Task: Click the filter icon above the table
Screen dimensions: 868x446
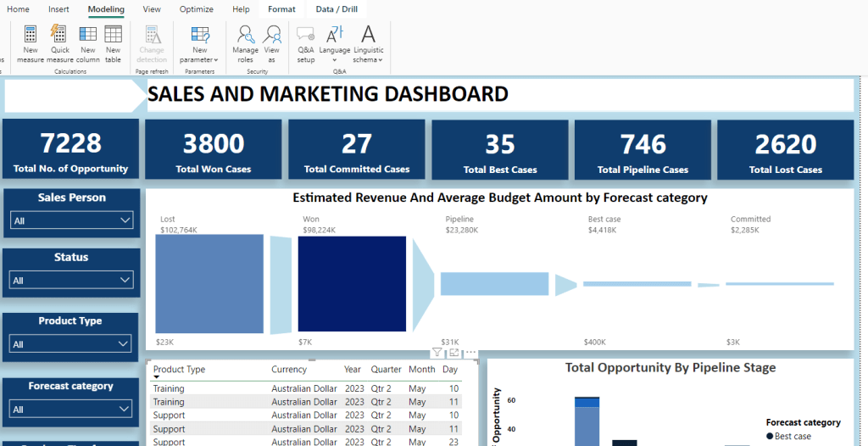Action: coord(437,353)
